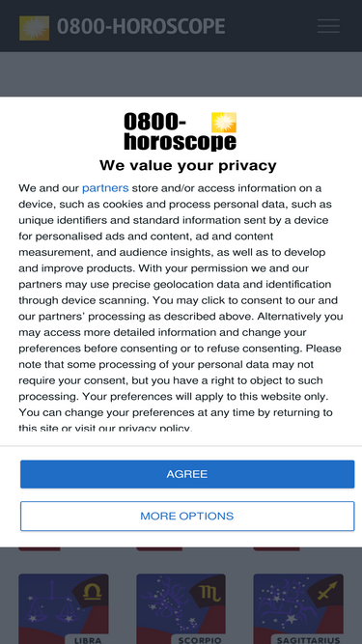Click the Libra scales symbol icon

pyautogui.click(x=93, y=592)
